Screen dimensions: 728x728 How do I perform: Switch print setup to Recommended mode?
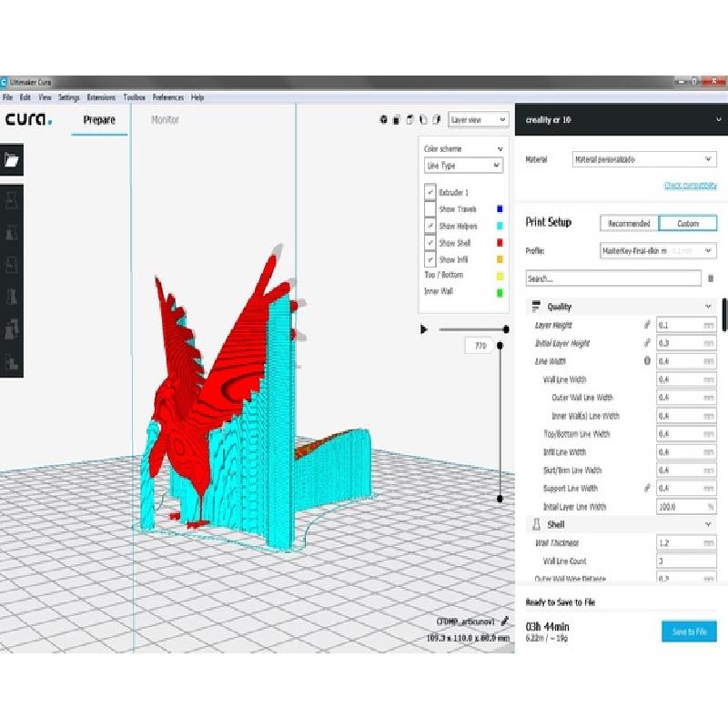(629, 223)
